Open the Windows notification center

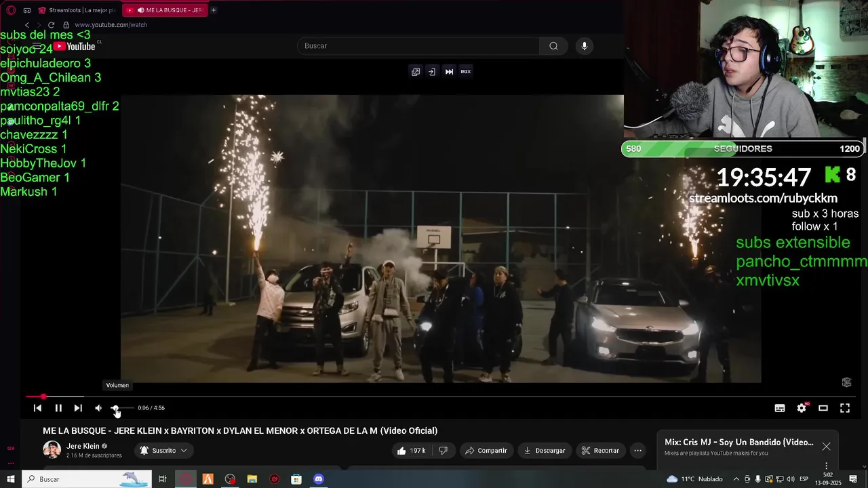(853, 479)
